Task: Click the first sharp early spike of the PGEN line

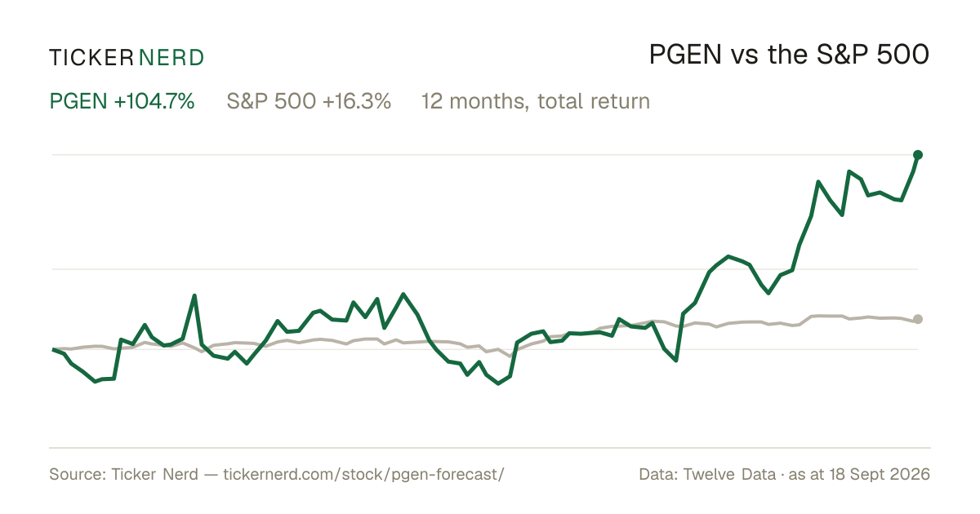Action: (x=194, y=295)
